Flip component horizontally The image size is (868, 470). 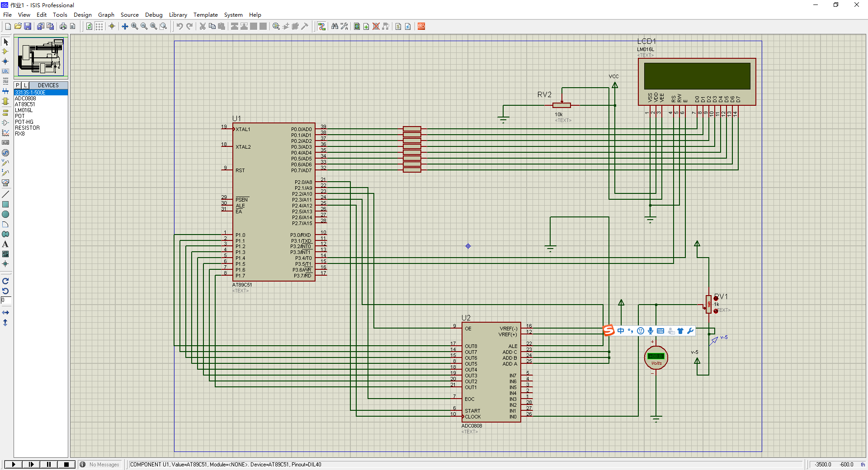5,312
